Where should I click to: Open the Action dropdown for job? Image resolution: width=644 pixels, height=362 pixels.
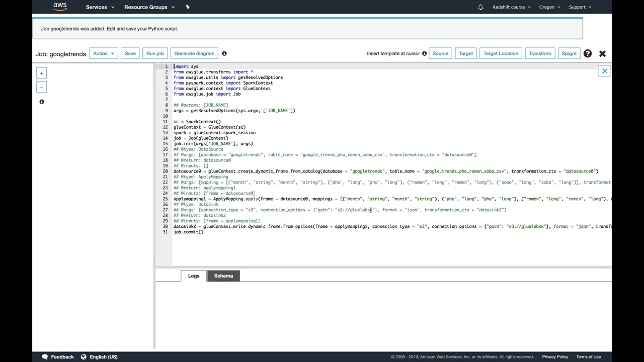[103, 53]
